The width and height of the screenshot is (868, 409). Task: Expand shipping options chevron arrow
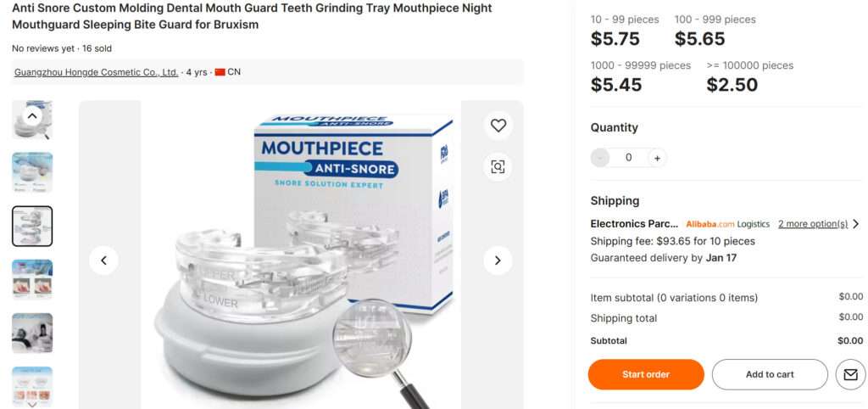tap(856, 224)
